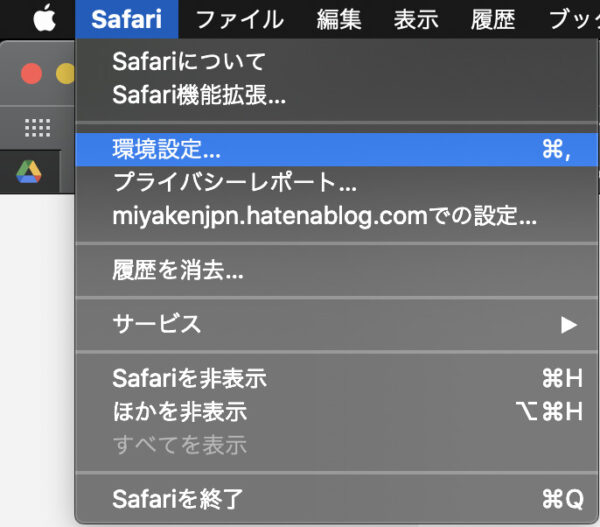Choose Safariを非表示 to hide Safari
The width and height of the screenshot is (600, 527).
tap(190, 378)
